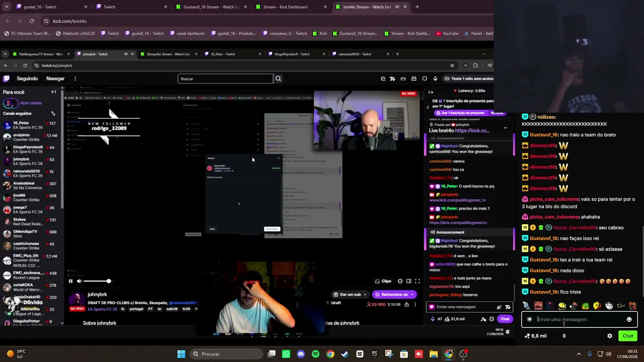
Task: Send message with the green Kick Chat button
Action: coord(628,336)
